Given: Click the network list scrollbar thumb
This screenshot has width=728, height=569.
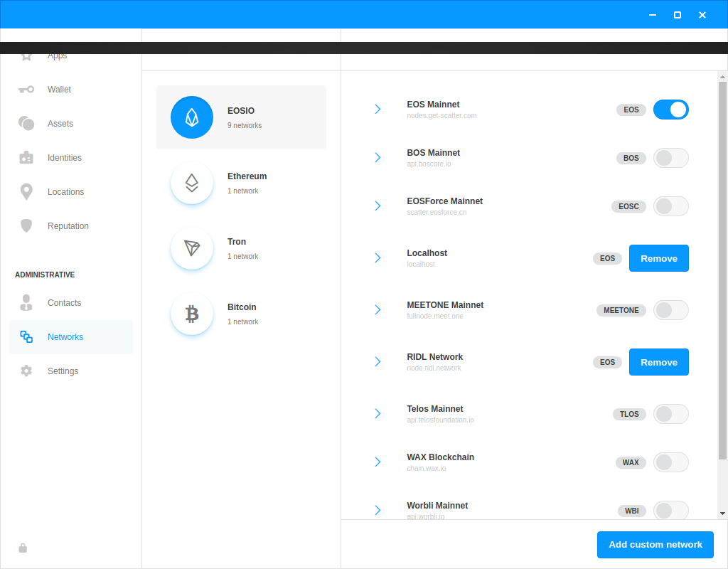Looking at the screenshot, I should tap(722, 271).
